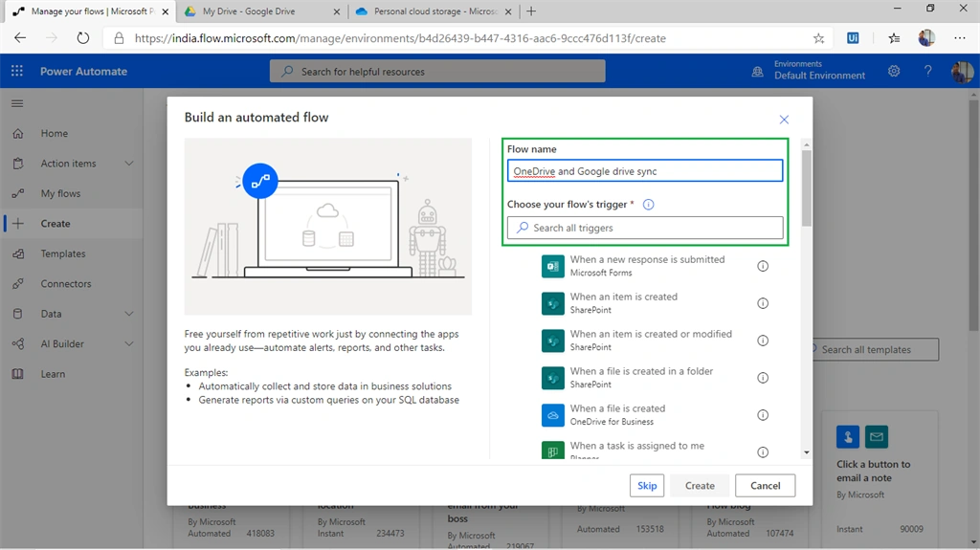Click the Cancel button
Image resolution: width=980 pixels, height=550 pixels.
click(765, 486)
